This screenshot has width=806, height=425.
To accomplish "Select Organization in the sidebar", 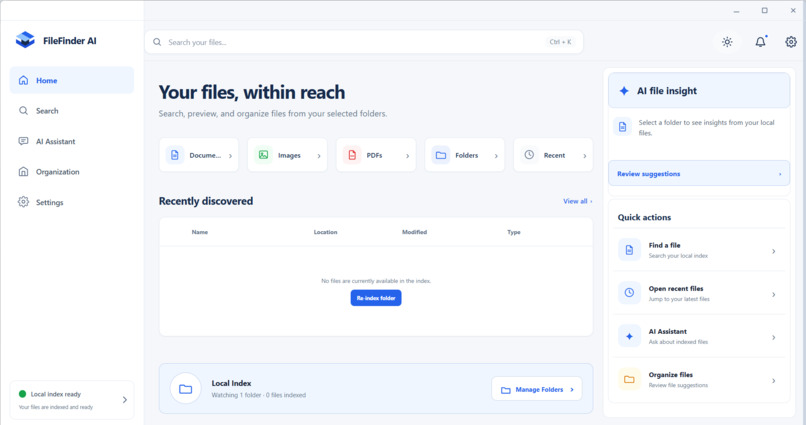I will coord(71,172).
